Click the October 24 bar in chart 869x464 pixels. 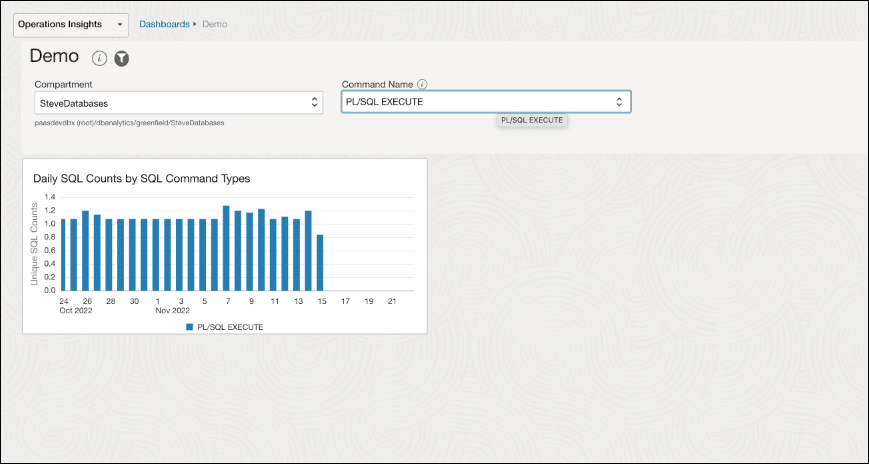point(63,255)
